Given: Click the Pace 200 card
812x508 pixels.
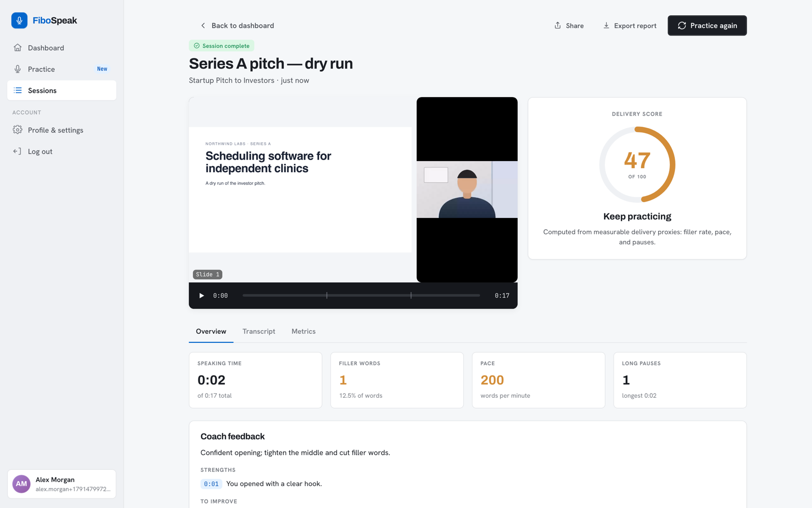Looking at the screenshot, I should pyautogui.click(x=538, y=380).
